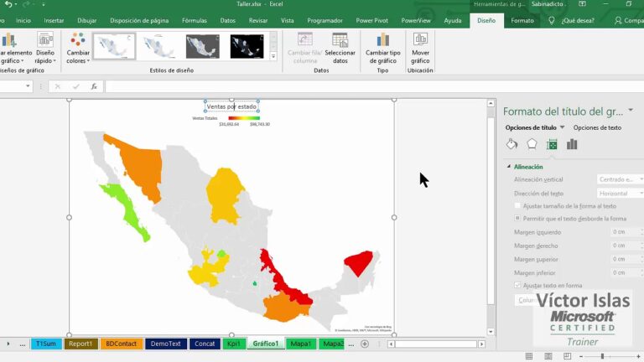
Task: Open the Insertar ribbon tab
Action: pos(54,20)
